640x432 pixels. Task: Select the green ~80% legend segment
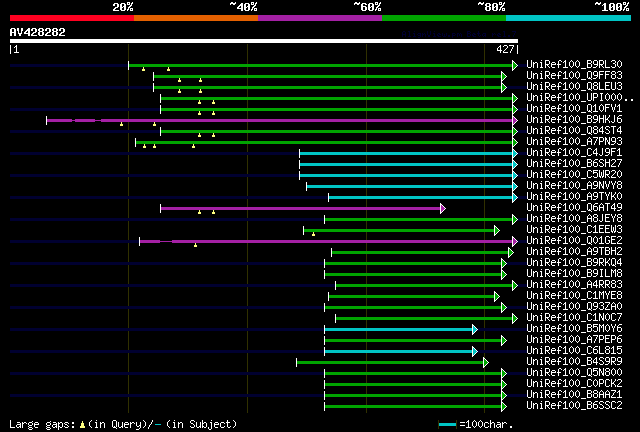444,18
